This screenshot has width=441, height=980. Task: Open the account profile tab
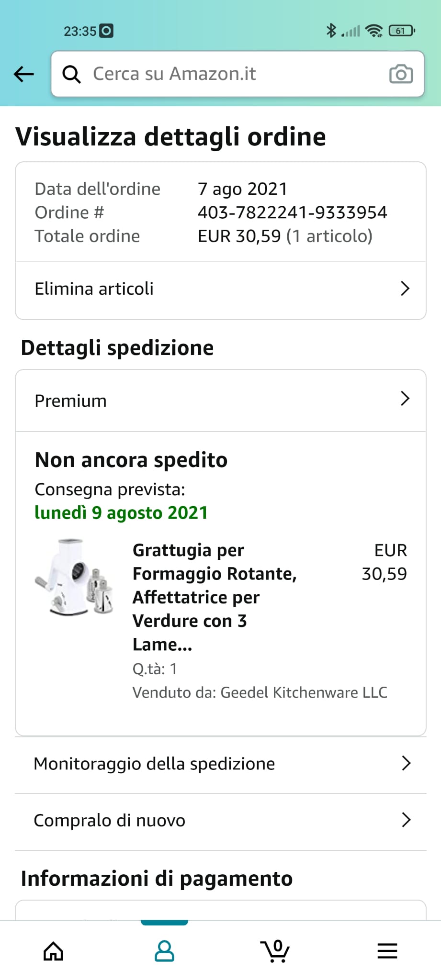tap(164, 951)
